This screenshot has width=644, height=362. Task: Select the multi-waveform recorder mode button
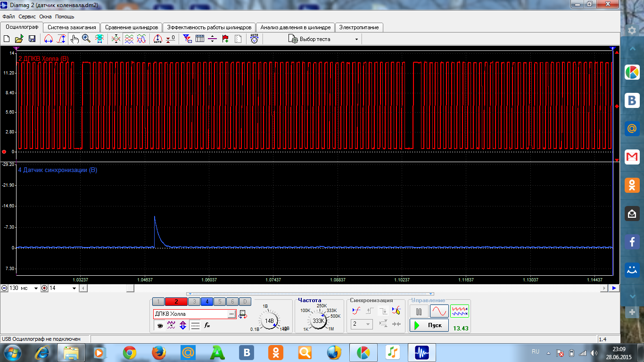click(460, 311)
